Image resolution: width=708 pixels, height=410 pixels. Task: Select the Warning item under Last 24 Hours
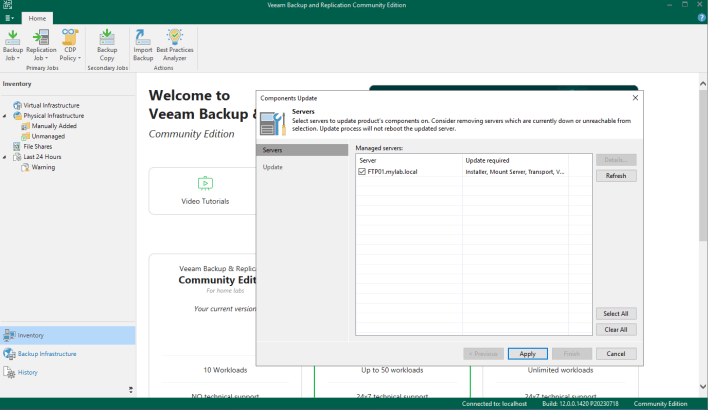point(43,167)
